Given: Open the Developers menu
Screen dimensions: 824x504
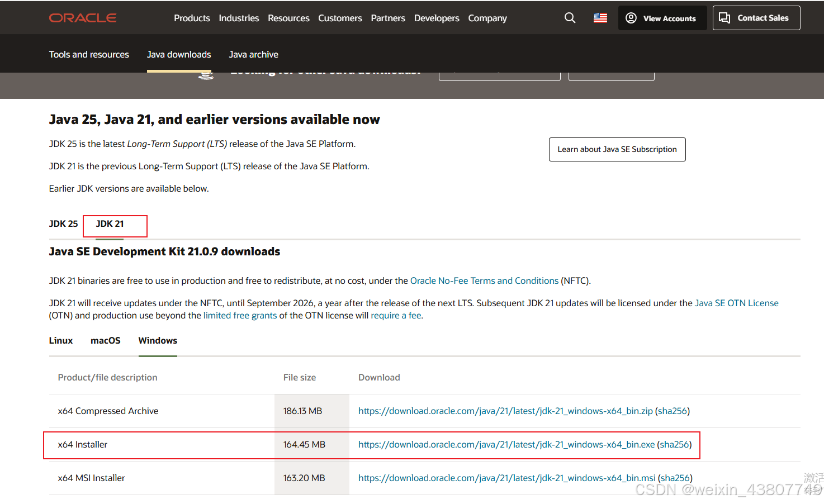Looking at the screenshot, I should point(437,18).
